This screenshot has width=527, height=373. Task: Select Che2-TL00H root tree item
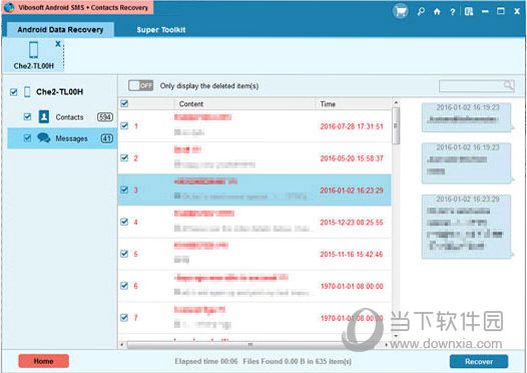[59, 92]
